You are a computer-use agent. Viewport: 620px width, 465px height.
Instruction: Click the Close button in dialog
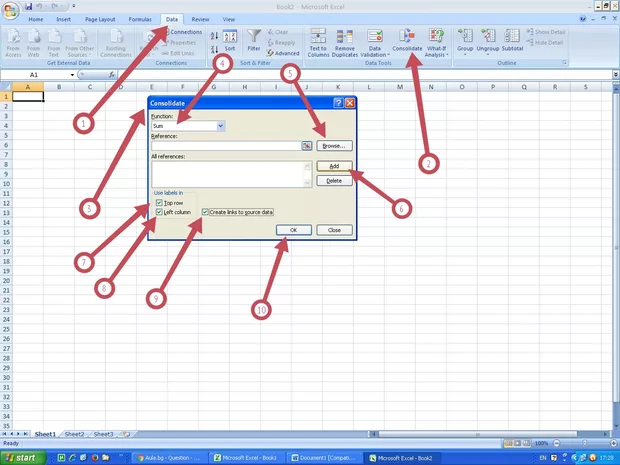pos(334,230)
